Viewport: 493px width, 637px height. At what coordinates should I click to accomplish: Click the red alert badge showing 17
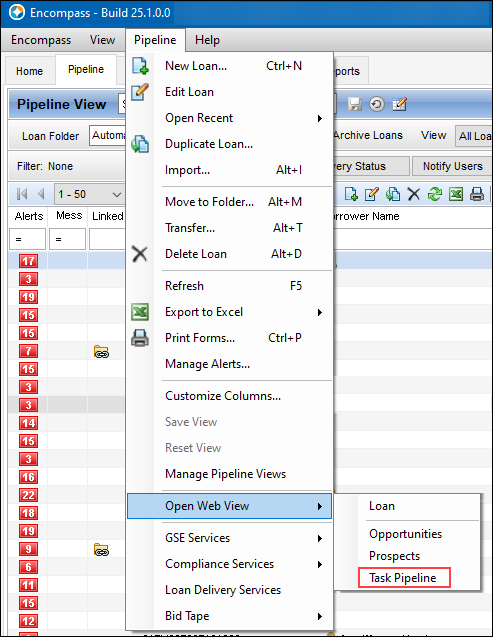click(28, 261)
